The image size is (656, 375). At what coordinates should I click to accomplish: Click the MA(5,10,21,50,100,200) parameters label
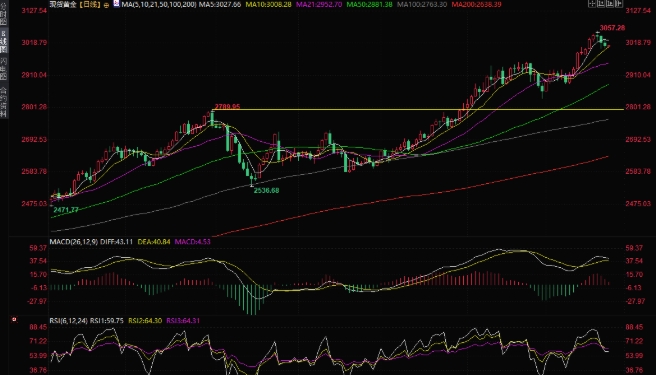(159, 4)
